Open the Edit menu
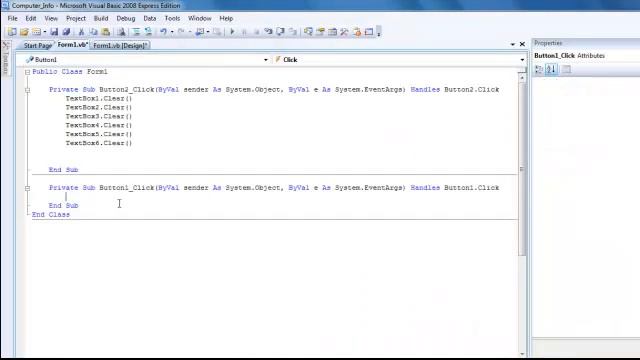The image size is (640, 360). (31, 18)
